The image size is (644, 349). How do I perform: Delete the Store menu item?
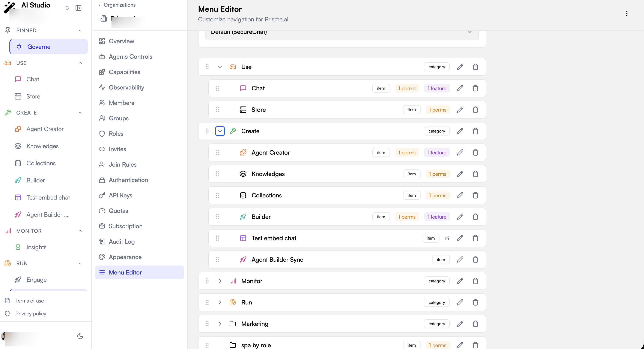pyautogui.click(x=475, y=110)
